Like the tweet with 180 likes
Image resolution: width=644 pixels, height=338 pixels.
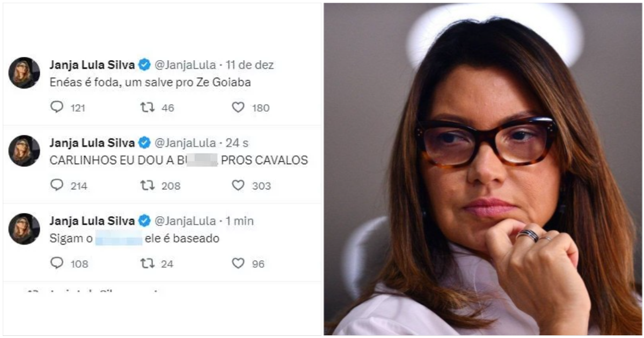pos(238,107)
